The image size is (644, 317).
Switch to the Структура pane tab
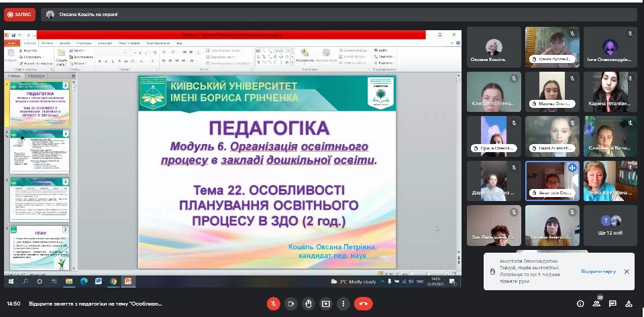coord(36,76)
